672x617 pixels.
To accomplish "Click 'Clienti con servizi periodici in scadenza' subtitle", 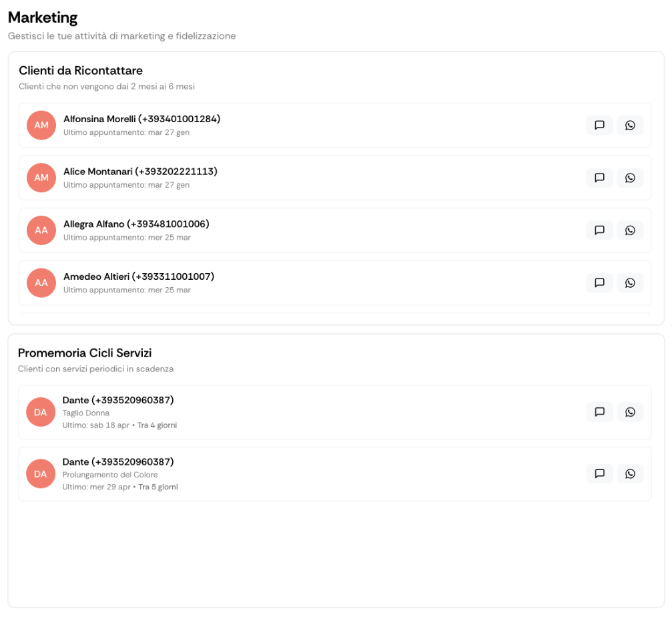I will click(x=95, y=369).
